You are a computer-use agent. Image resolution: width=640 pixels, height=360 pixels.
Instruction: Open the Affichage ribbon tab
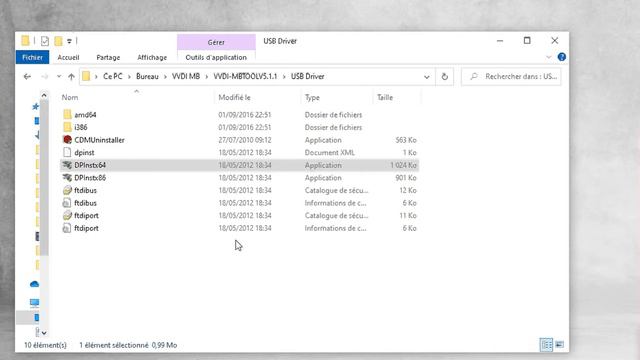[152, 58]
